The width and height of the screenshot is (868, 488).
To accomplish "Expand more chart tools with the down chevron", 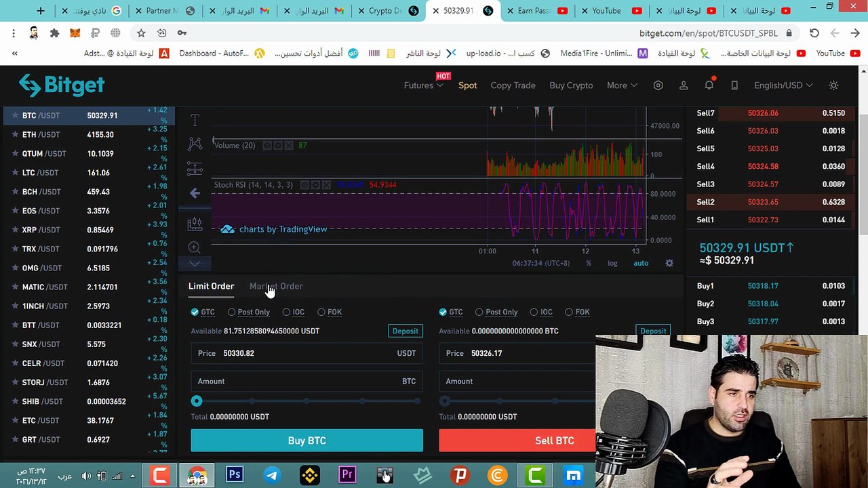I will coord(195,264).
